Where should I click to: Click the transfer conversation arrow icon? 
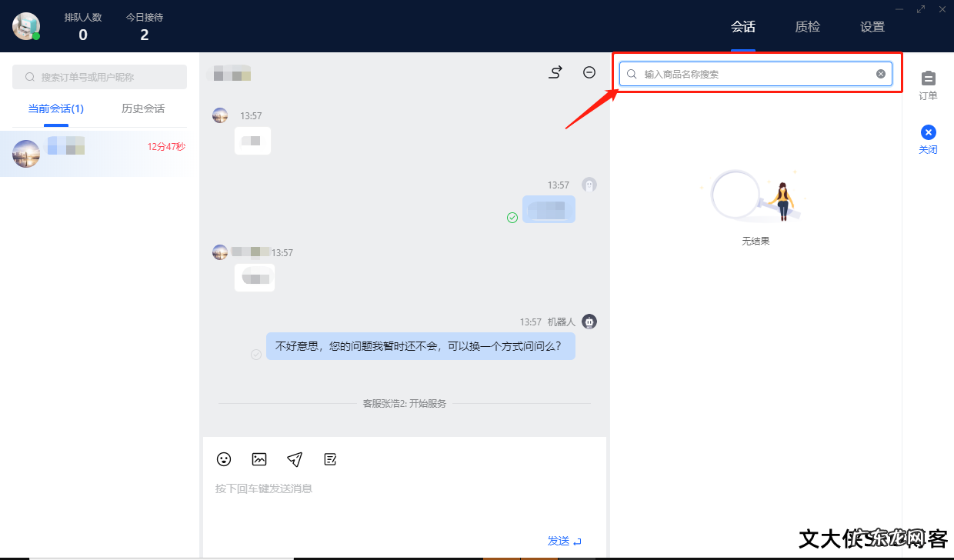coord(555,72)
